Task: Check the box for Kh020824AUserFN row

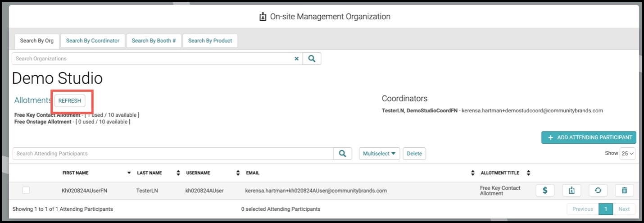Action: tap(26, 191)
